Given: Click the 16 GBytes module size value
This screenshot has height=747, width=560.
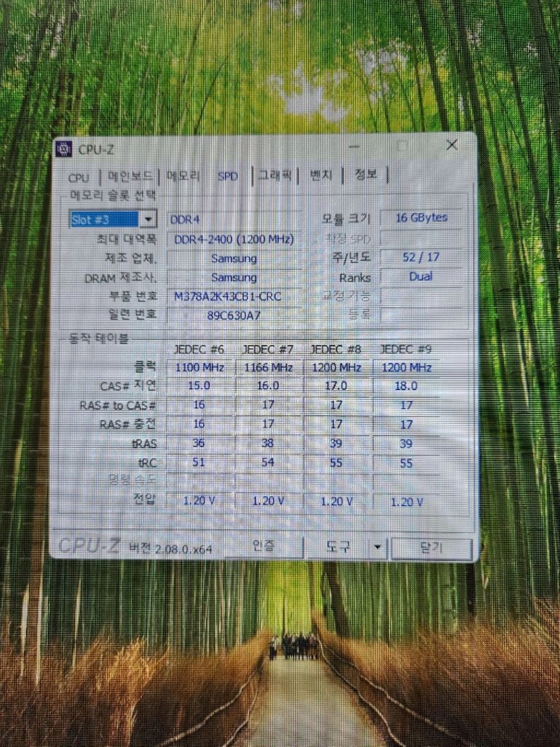Looking at the screenshot, I should [x=421, y=217].
